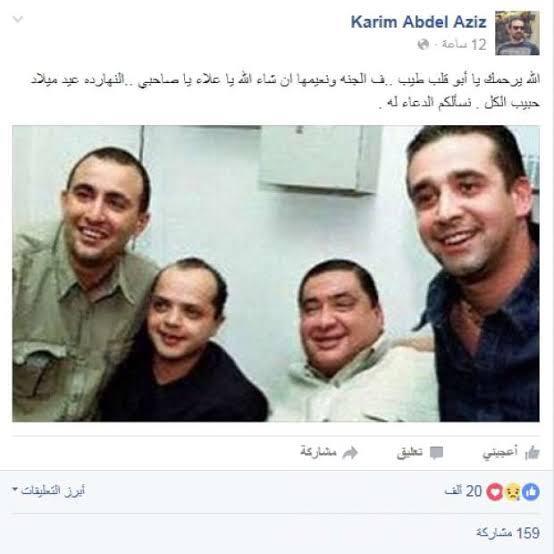
Task: Click the أعجبني like button text
Action: point(500,452)
